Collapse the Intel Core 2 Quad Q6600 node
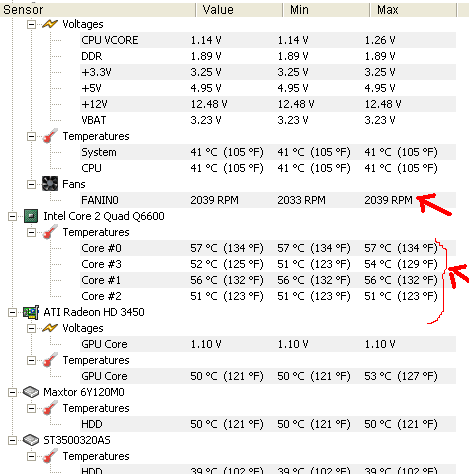The image size is (469, 474). tap(12, 216)
